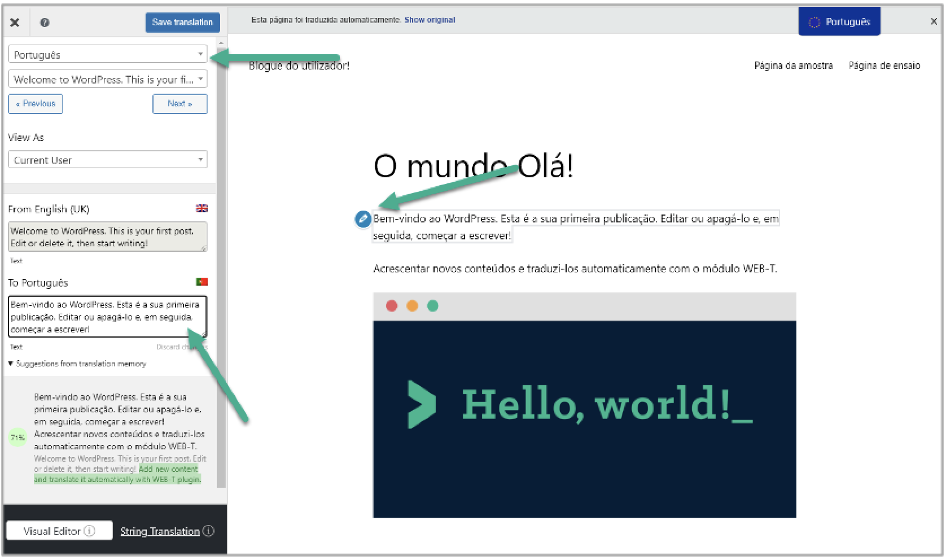Screen dimensions: 946x560
Task: Click the Save translation button
Action: [x=182, y=22]
